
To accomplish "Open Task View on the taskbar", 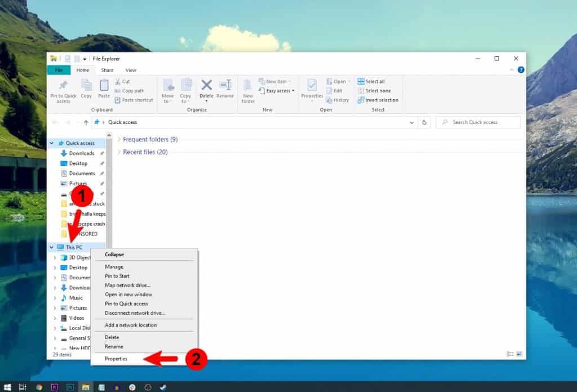I will [x=23, y=387].
